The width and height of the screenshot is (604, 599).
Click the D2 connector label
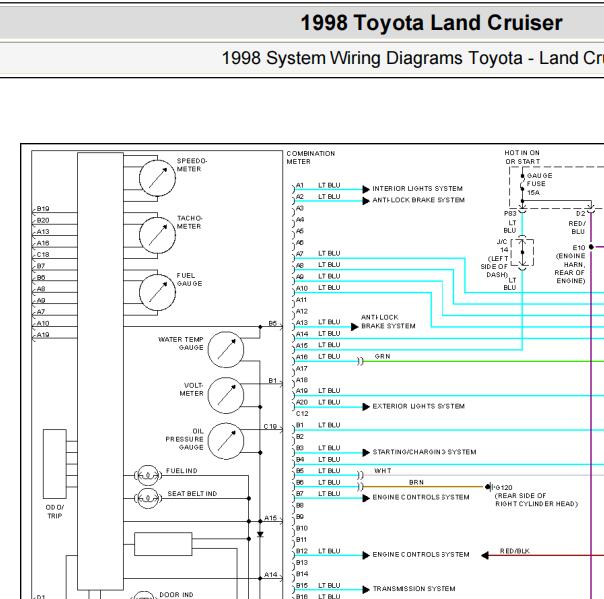click(x=580, y=213)
